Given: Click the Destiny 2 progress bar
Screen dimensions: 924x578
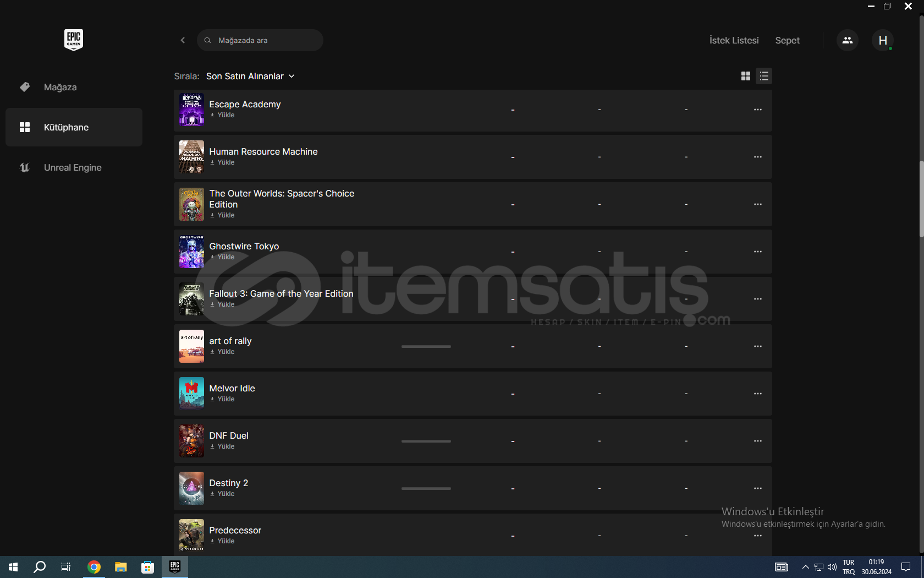Looking at the screenshot, I should point(426,488).
